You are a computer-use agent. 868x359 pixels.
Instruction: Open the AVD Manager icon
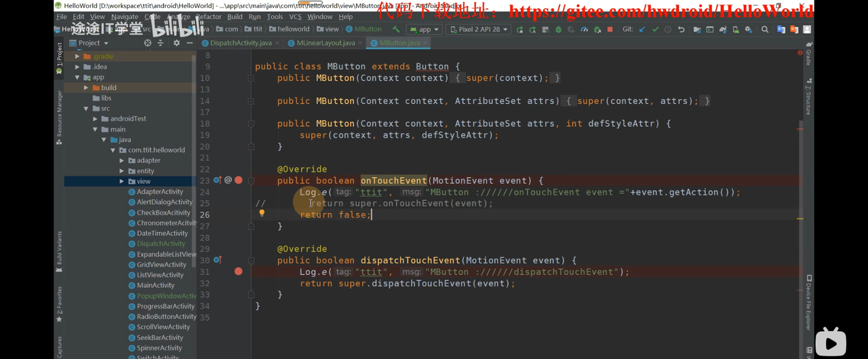[x=735, y=30]
